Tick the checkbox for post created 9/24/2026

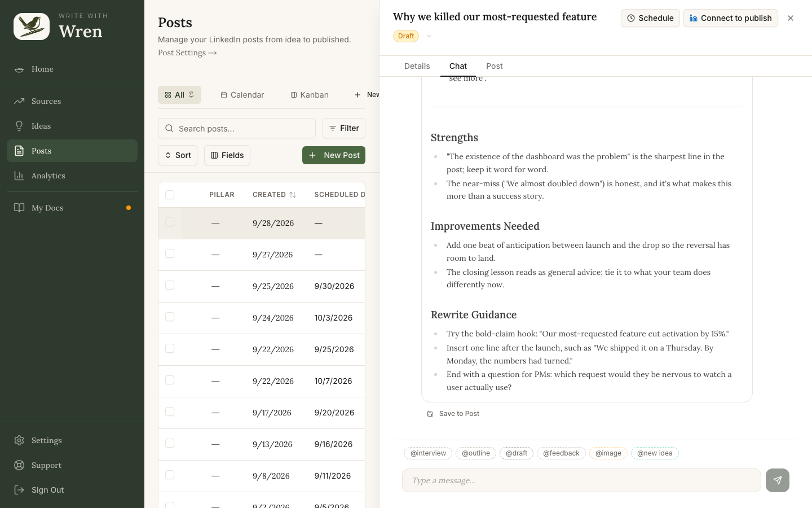[170, 317]
